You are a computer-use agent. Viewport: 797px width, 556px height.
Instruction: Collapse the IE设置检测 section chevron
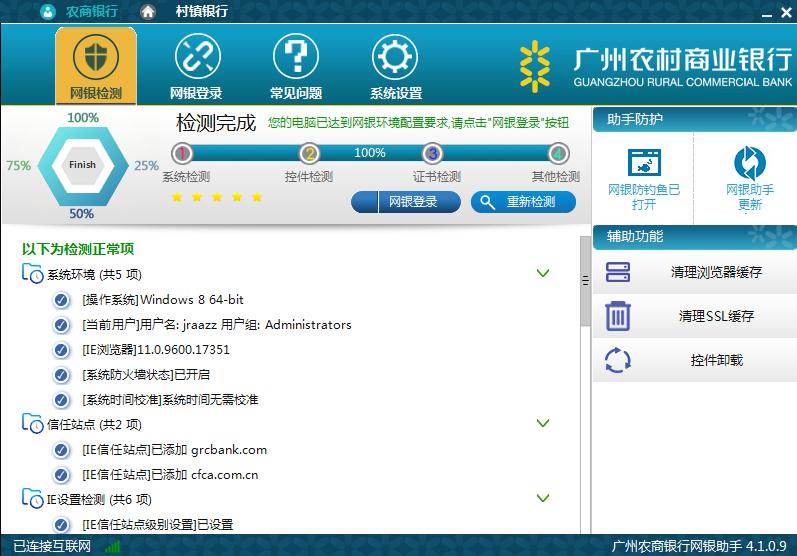(x=543, y=498)
